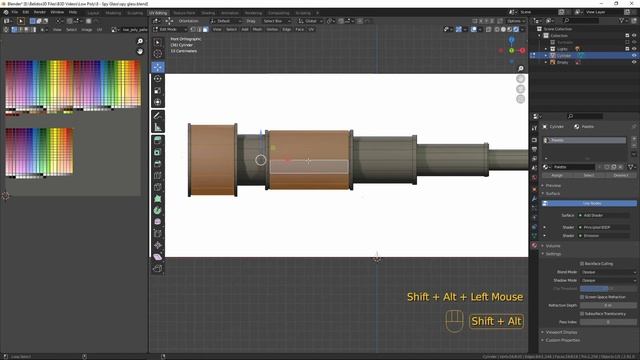Select the Rotate tool in viewport toolbar
The width and height of the screenshot is (640, 360).
tap(158, 78)
